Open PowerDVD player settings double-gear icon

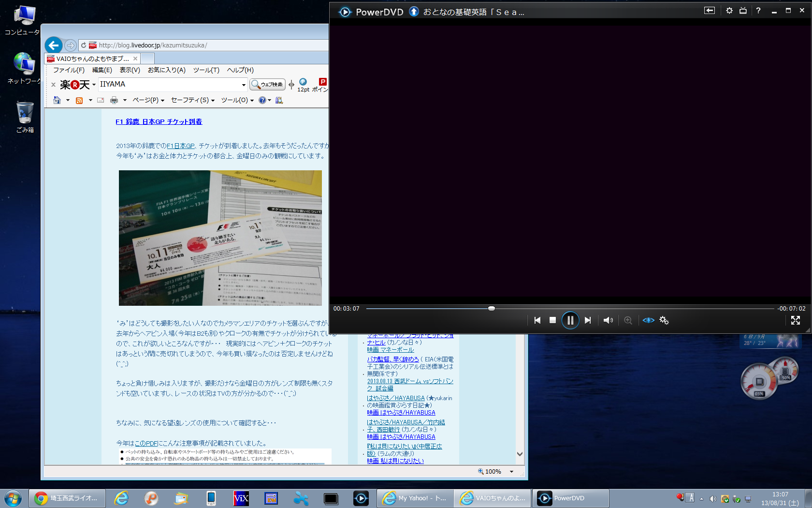(x=664, y=320)
